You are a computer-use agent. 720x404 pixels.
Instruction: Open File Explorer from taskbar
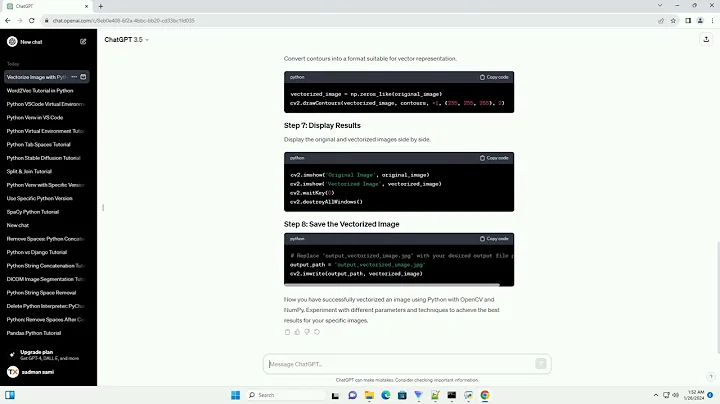[369, 395]
